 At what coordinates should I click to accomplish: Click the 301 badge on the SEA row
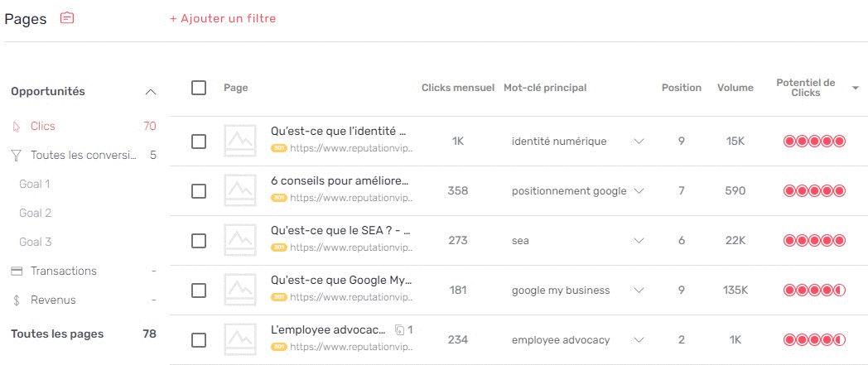[279, 247]
